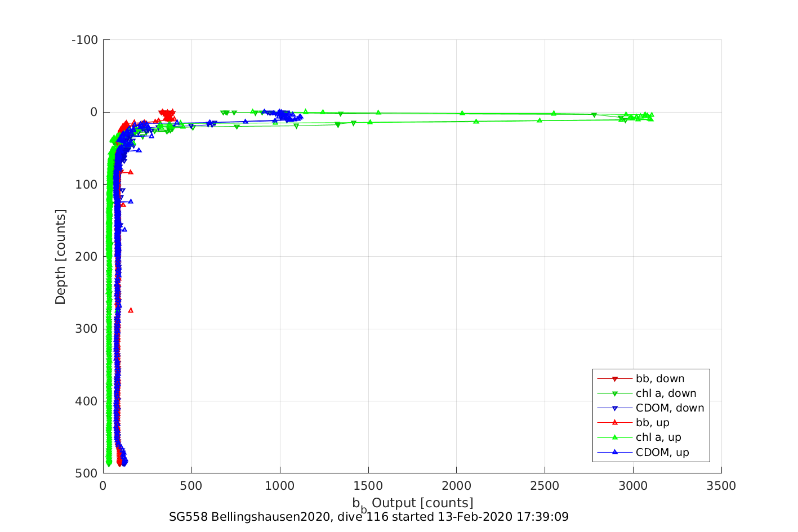This screenshot has height=532, width=798.
Task: Click the red triangle marker for "bb, up" in legend
Action: click(614, 422)
